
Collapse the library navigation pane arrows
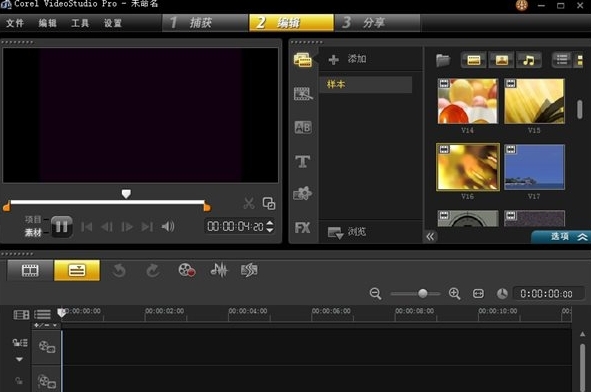[x=430, y=236]
